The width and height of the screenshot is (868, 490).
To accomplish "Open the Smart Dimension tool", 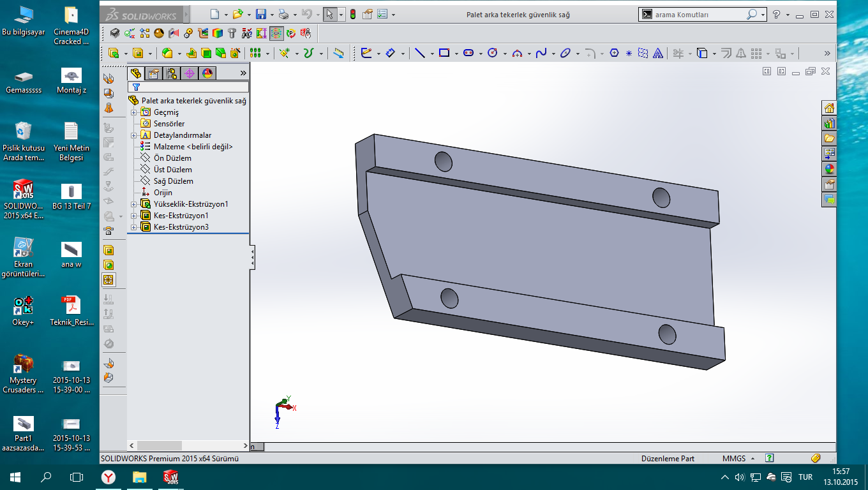I will (390, 53).
